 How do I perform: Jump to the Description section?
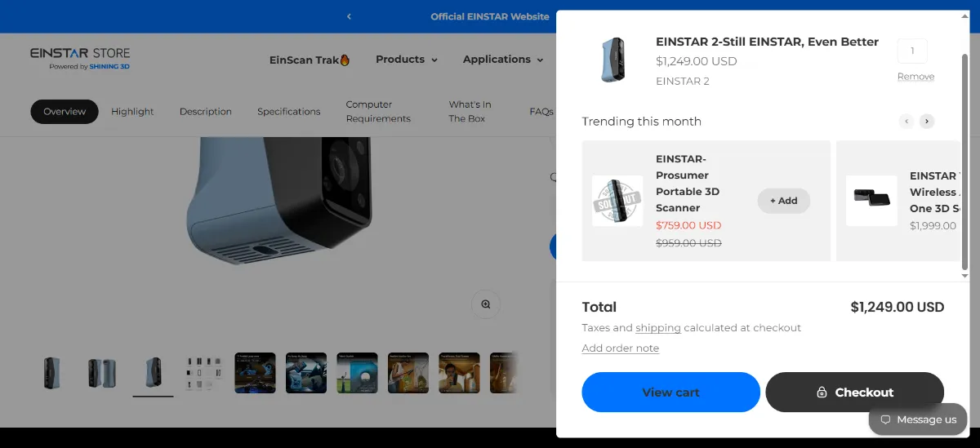point(206,112)
